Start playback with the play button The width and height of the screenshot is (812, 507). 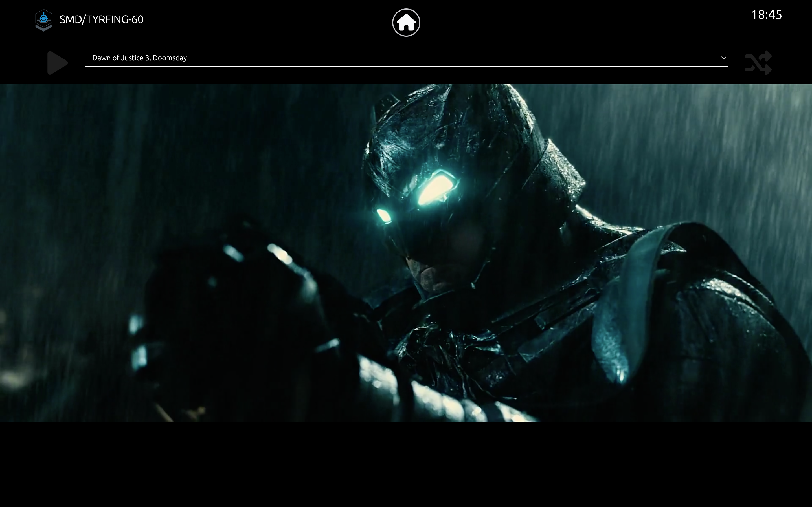pos(57,63)
